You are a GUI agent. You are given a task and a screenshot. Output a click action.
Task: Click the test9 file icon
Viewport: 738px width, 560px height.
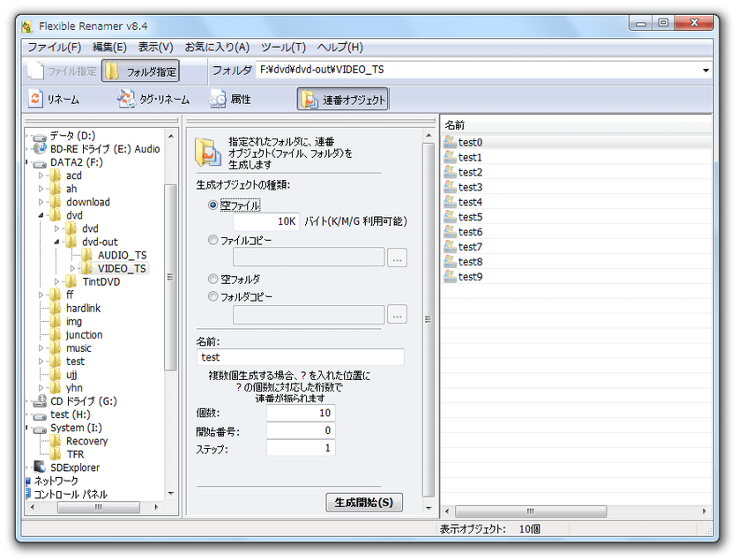click(x=450, y=276)
